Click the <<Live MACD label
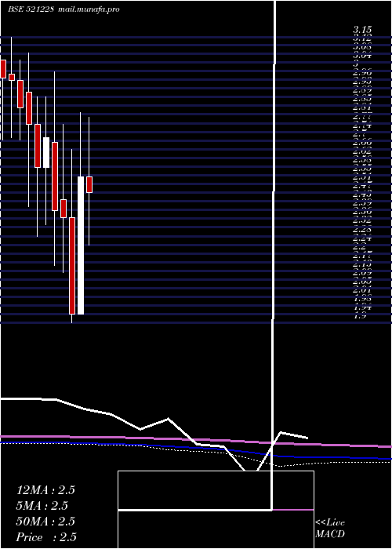Viewport: 392px width, 549px height. tap(330, 529)
